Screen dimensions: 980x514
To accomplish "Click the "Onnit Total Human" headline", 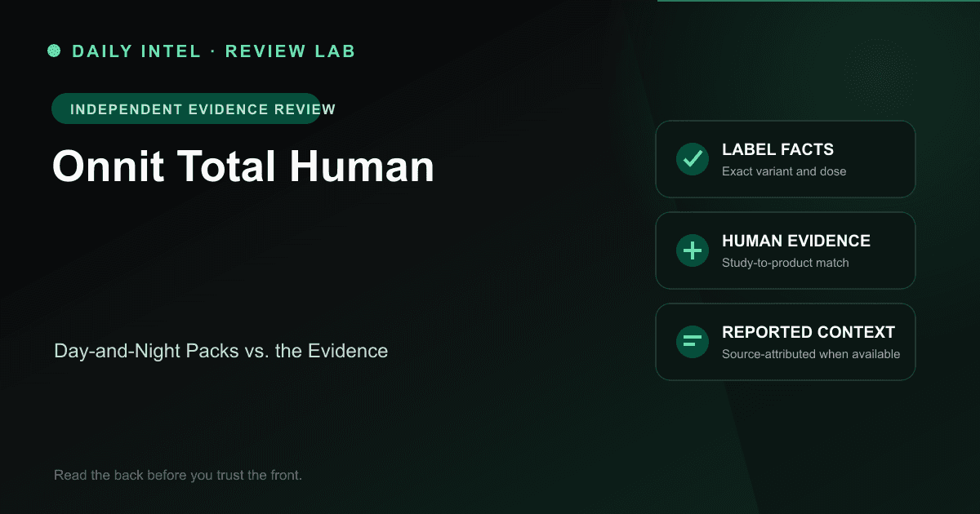I will [243, 166].
